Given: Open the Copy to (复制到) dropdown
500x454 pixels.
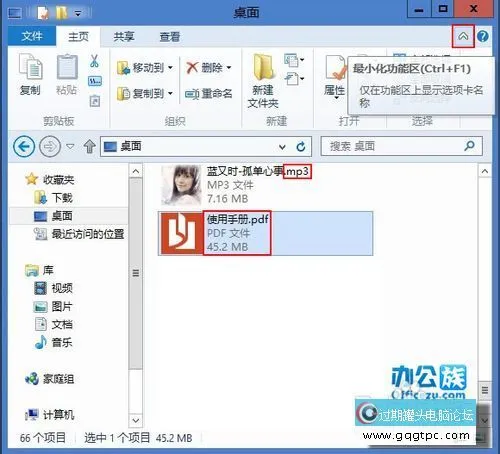Looking at the screenshot, I should pos(145,94).
